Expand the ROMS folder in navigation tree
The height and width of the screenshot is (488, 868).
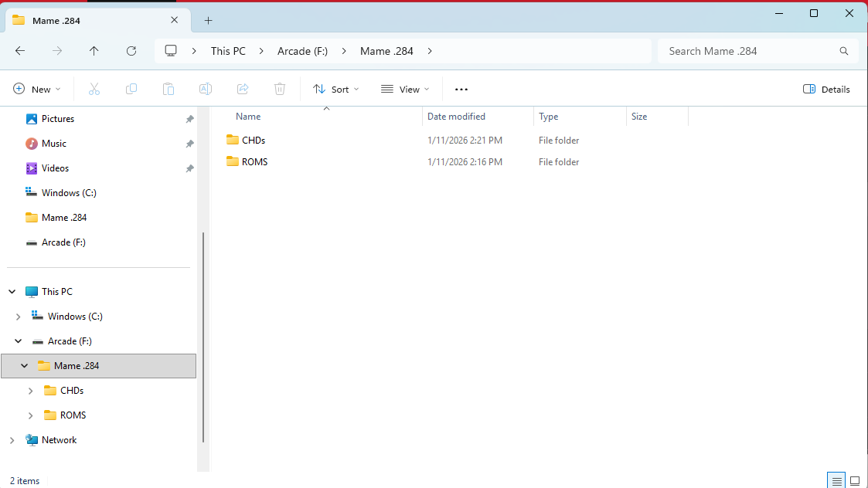(x=31, y=415)
